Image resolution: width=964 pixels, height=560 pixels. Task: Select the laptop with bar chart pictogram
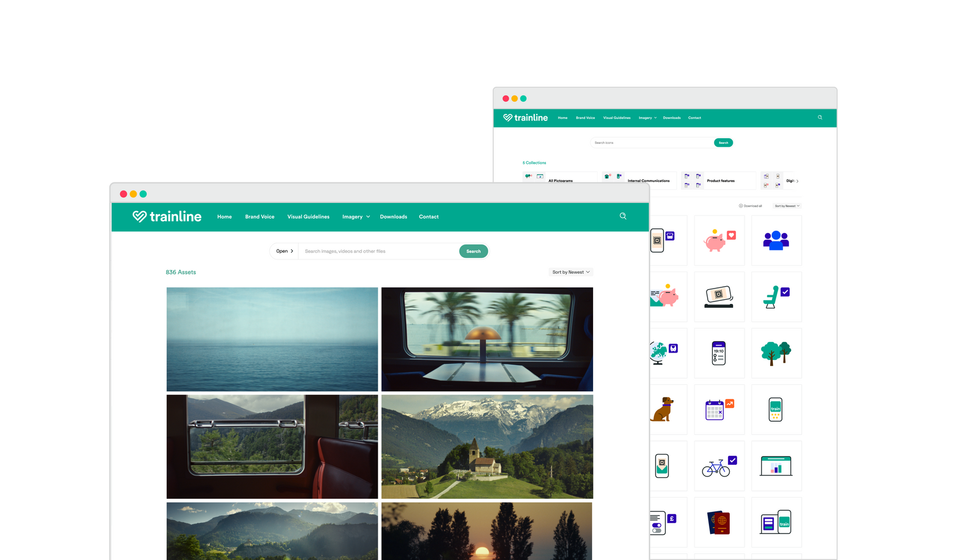click(x=776, y=466)
